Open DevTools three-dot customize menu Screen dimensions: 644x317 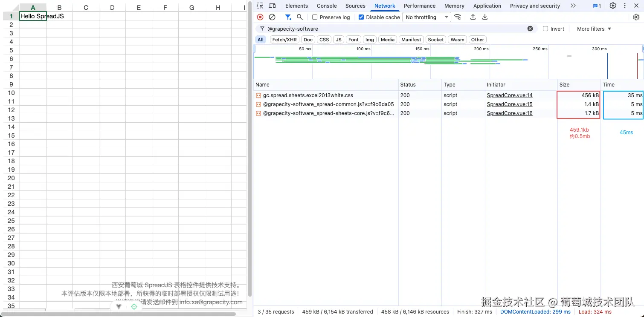coord(625,6)
